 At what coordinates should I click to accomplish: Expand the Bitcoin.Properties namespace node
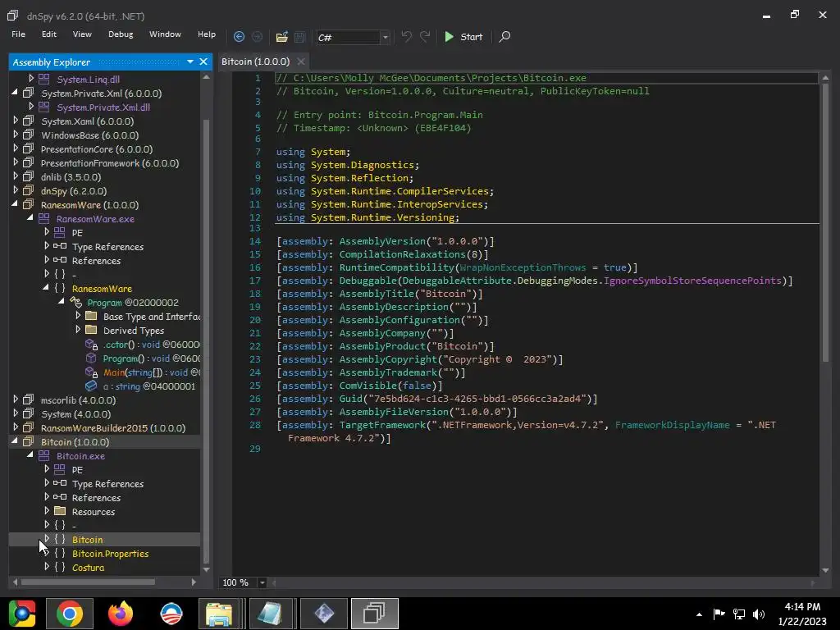click(x=47, y=552)
